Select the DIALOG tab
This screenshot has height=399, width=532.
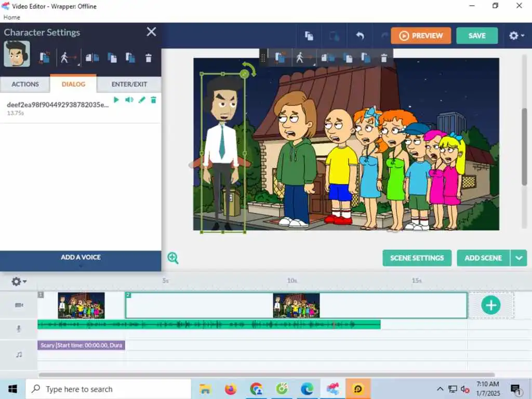point(73,84)
